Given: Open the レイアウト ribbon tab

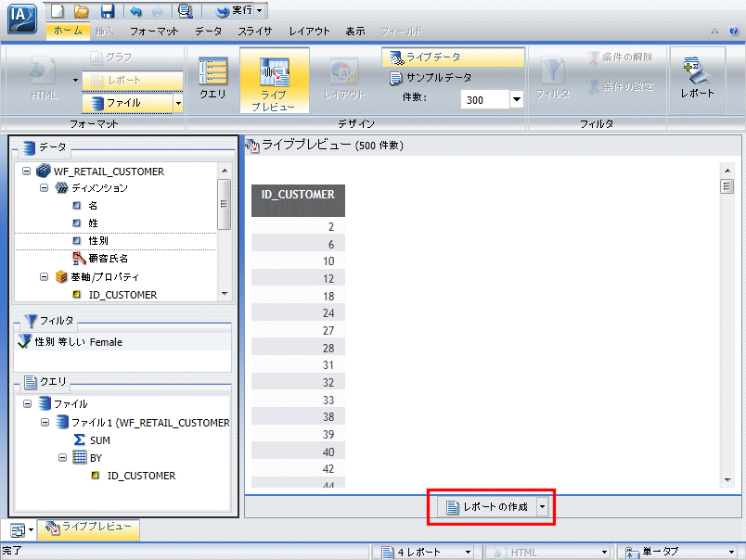Looking at the screenshot, I should [309, 32].
